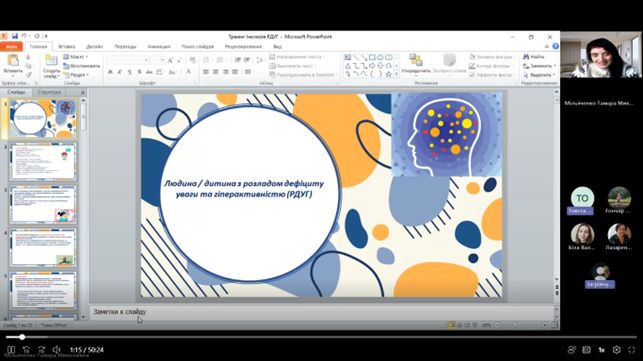
Task: Open the Insert (Вставка) ribbon tab
Action: pos(67,46)
